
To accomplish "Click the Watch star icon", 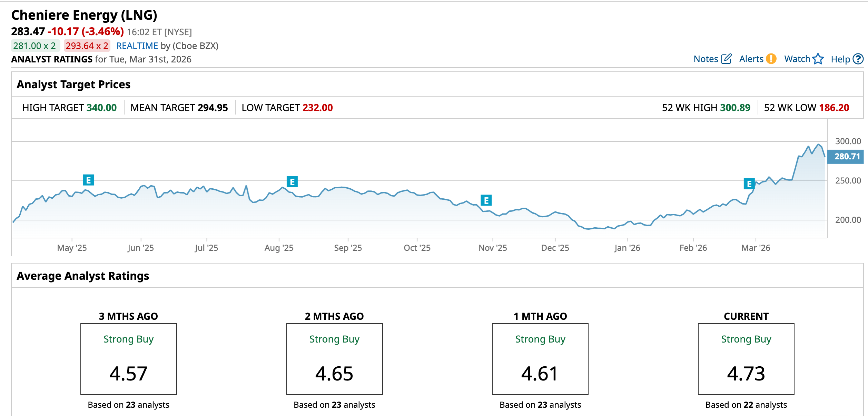I will tap(818, 59).
